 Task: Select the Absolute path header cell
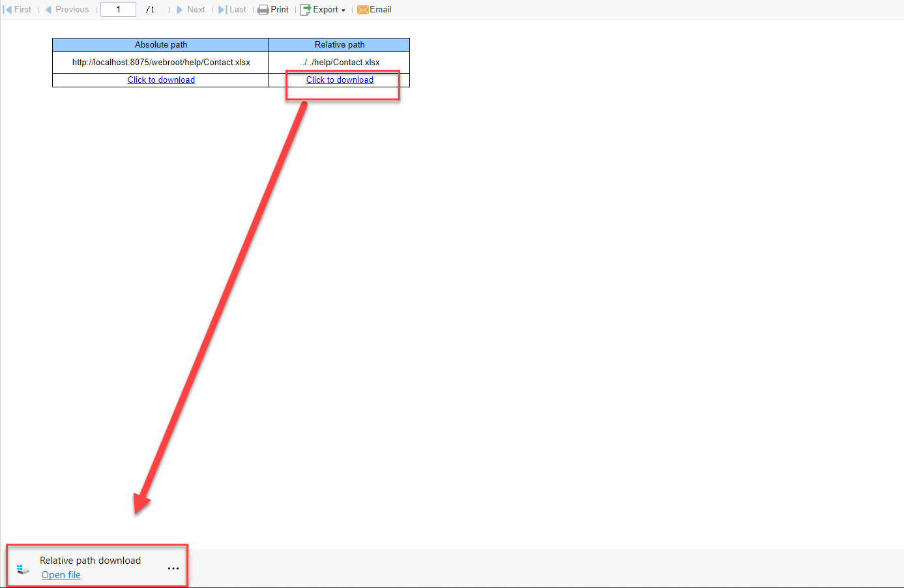point(160,44)
